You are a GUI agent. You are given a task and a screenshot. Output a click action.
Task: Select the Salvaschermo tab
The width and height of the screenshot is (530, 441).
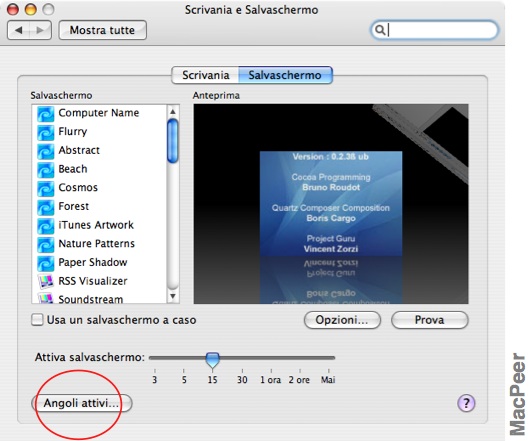click(x=285, y=75)
